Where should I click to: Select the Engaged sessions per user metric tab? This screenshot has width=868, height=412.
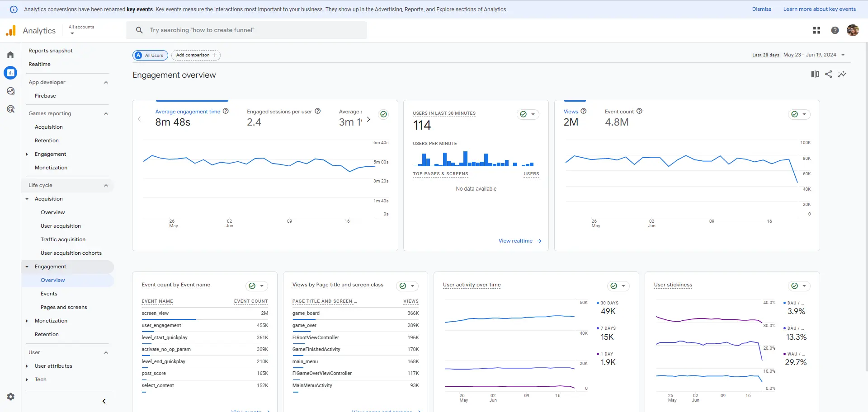click(283, 117)
